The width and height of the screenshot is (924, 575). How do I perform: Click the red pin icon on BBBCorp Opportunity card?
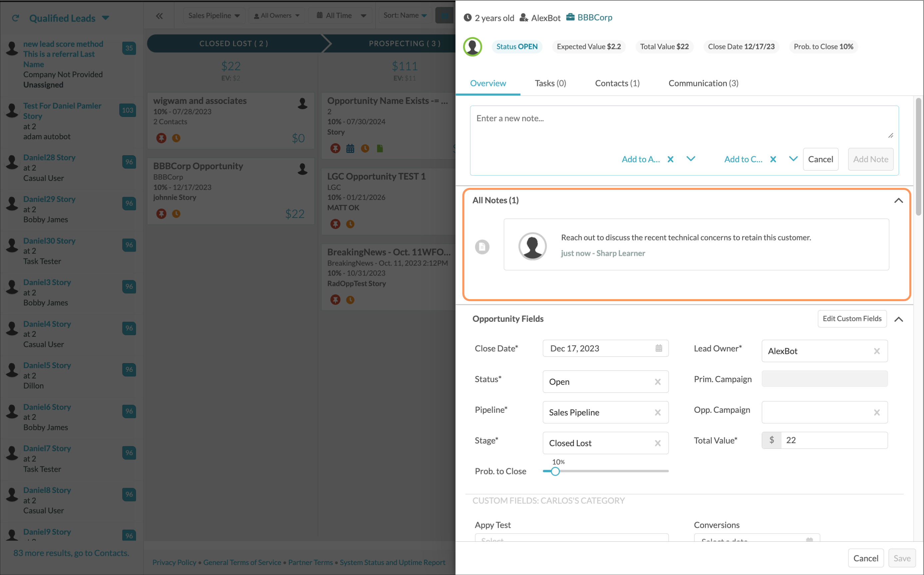pyautogui.click(x=161, y=214)
